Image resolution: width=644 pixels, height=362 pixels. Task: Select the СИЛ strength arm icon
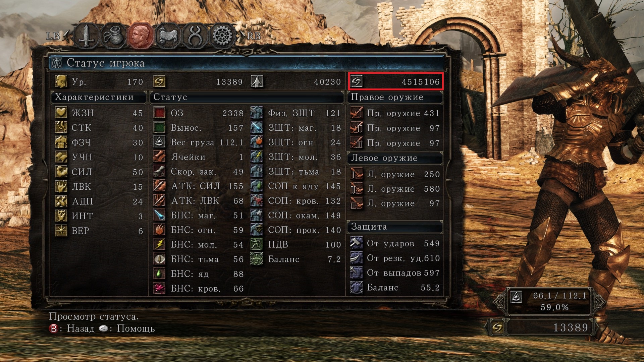(61, 171)
